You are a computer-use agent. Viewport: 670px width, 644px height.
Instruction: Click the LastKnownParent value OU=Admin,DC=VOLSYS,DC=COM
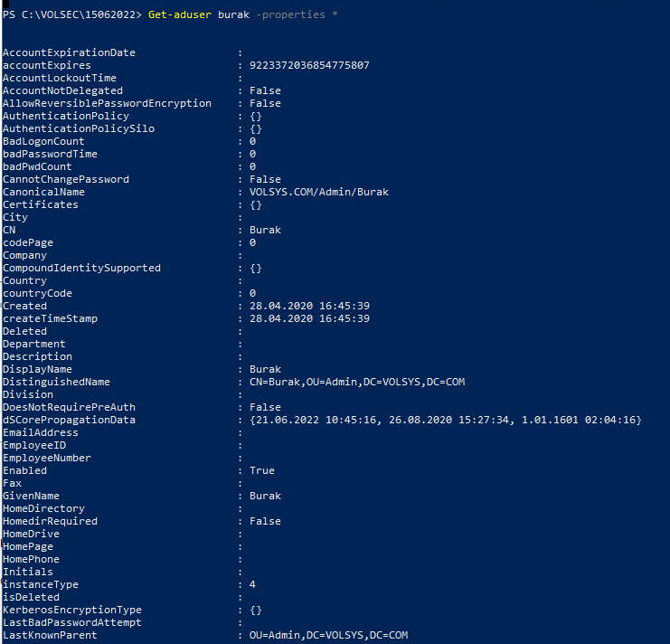pos(328,635)
